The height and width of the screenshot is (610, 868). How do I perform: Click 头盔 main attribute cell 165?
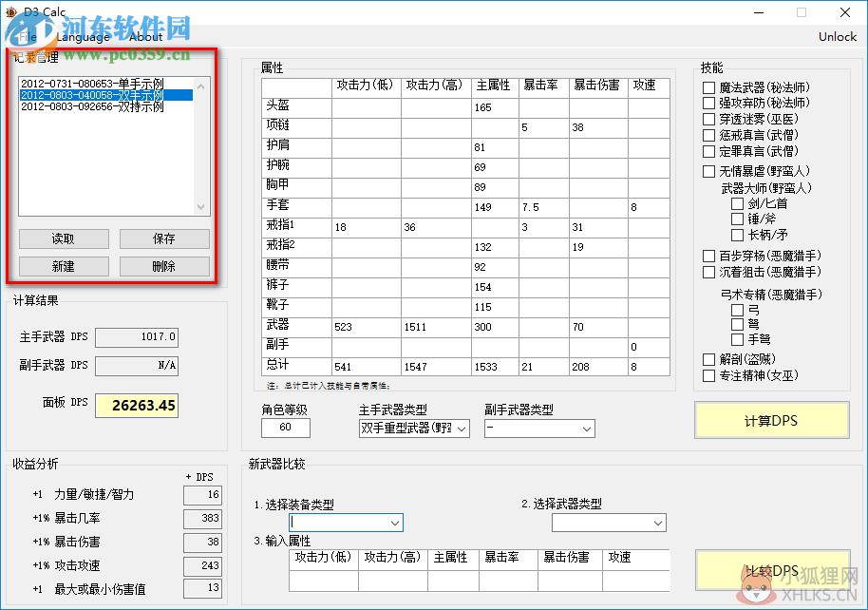[495, 107]
